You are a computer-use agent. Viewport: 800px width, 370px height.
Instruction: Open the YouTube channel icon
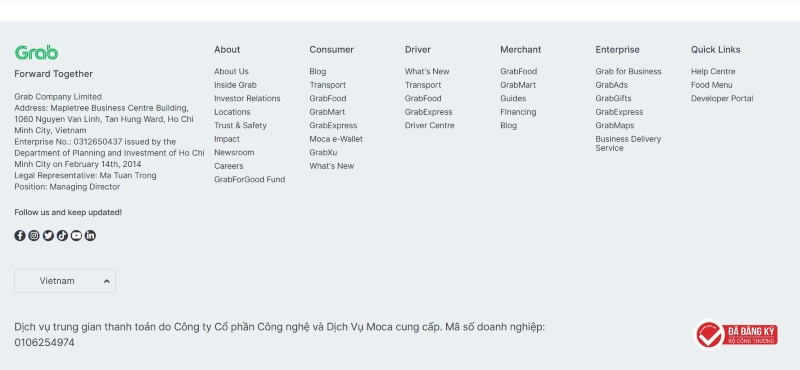point(76,235)
